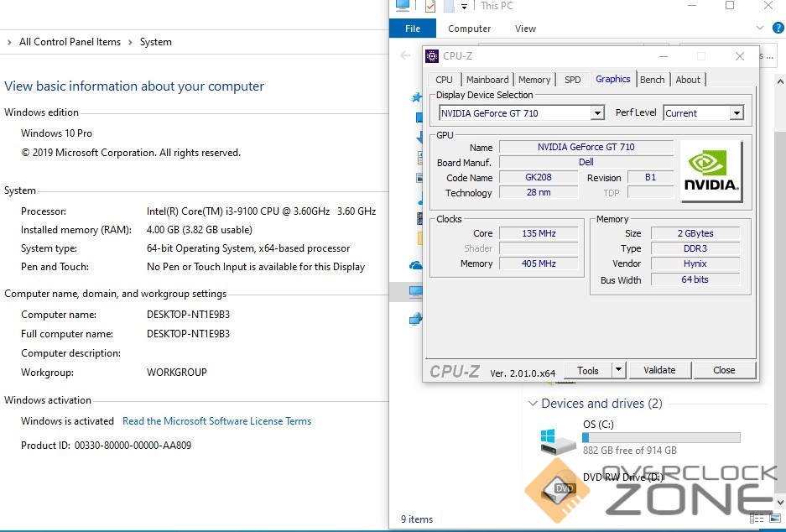Open the Memory tab in CPU-Z
The width and height of the screenshot is (786, 532).
534,80
